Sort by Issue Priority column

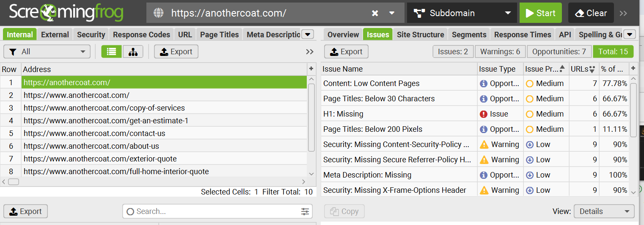pyautogui.click(x=546, y=69)
